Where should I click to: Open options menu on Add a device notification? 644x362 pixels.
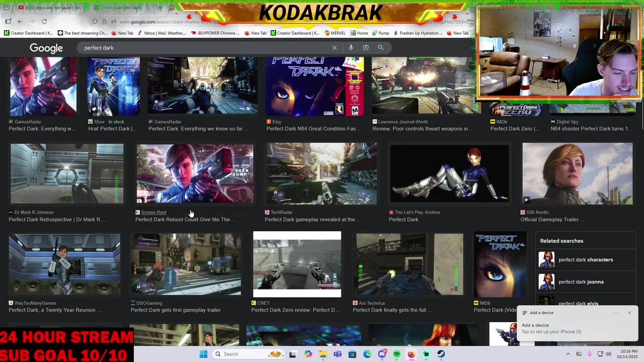[616, 313]
